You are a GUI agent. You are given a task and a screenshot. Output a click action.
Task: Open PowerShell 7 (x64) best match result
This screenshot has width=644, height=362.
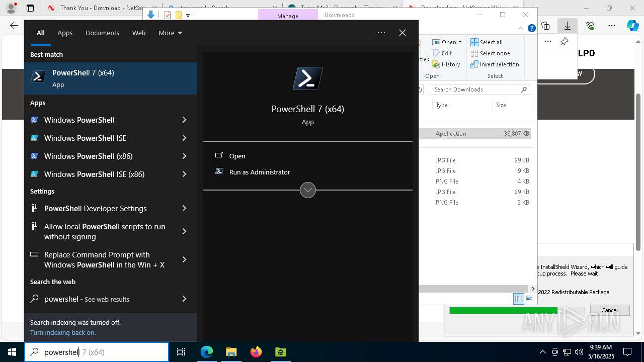[111, 78]
